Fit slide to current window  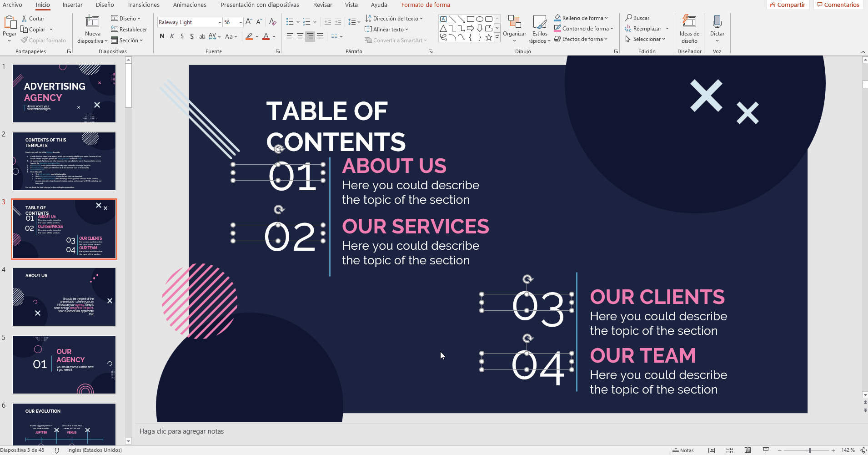click(863, 450)
